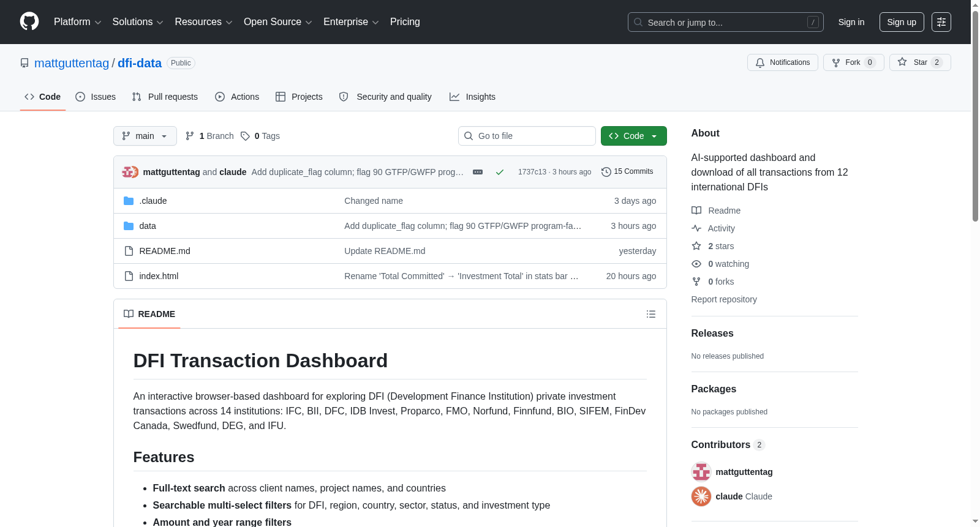
Task: Click the .claude folder icon
Action: [x=129, y=201]
